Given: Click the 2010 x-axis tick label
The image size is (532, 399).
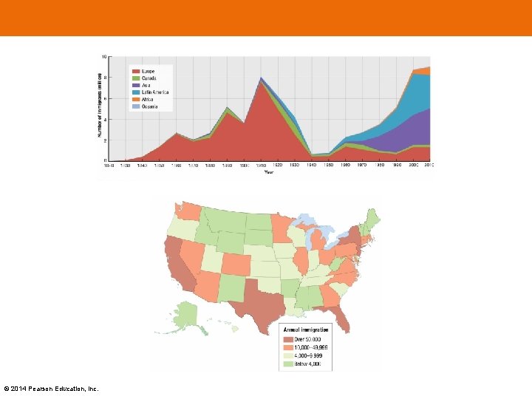Looking at the screenshot, I should point(429,166).
